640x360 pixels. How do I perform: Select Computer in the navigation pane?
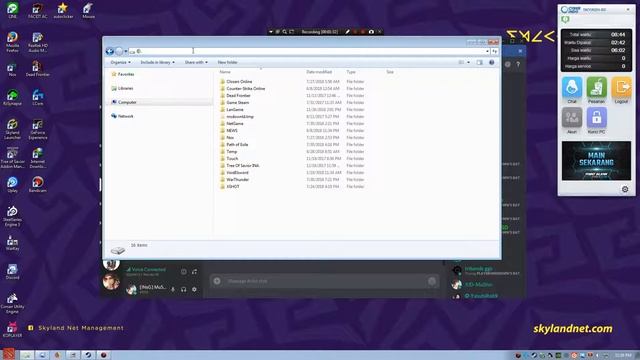(127, 102)
